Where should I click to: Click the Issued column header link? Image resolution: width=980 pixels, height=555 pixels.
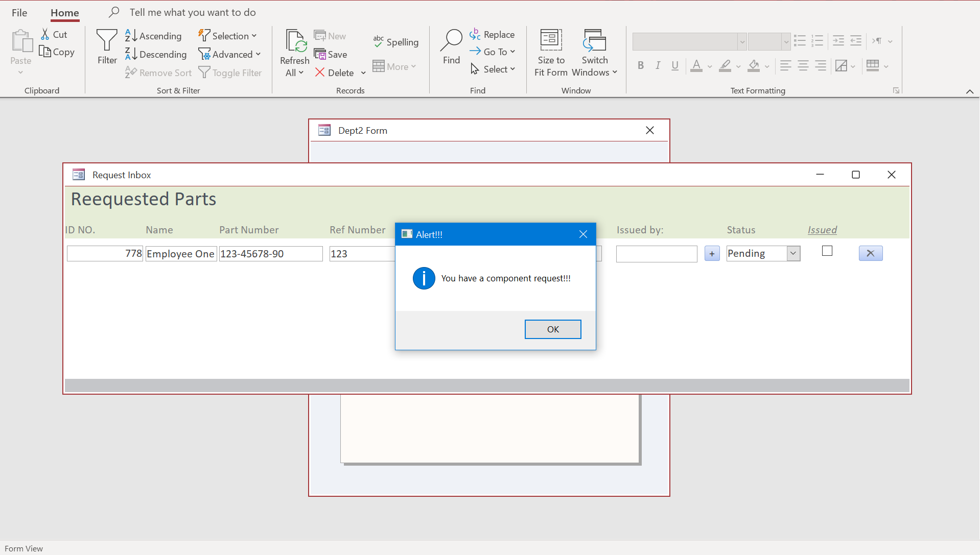pyautogui.click(x=822, y=230)
